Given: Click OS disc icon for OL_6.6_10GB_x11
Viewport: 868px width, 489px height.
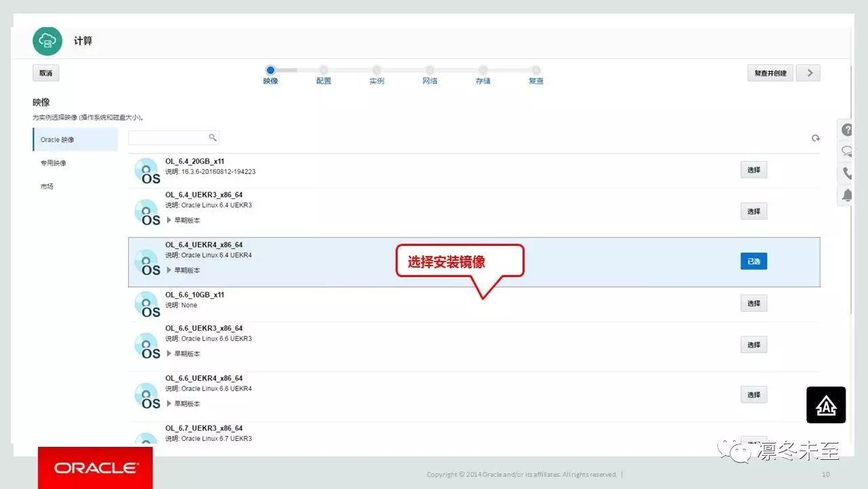Looking at the screenshot, I should (147, 304).
